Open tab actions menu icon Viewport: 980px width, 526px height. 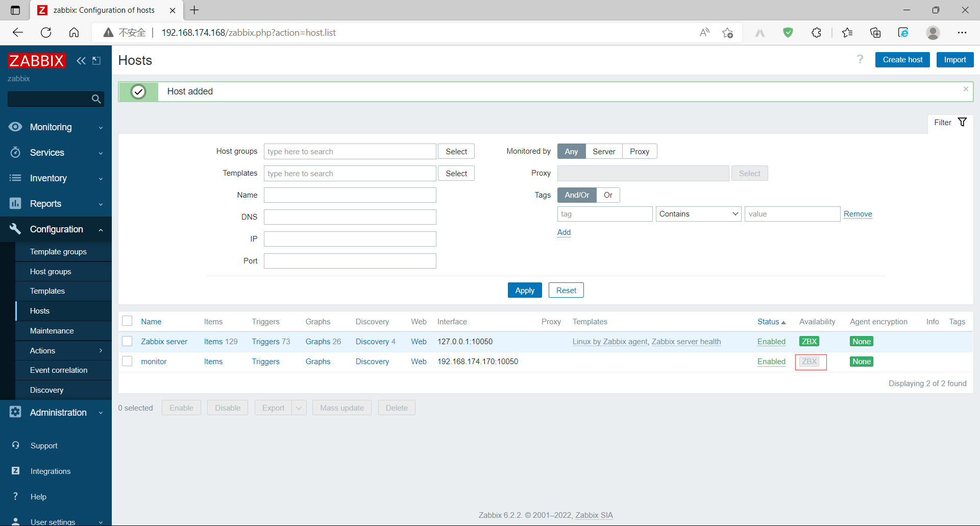coord(15,10)
